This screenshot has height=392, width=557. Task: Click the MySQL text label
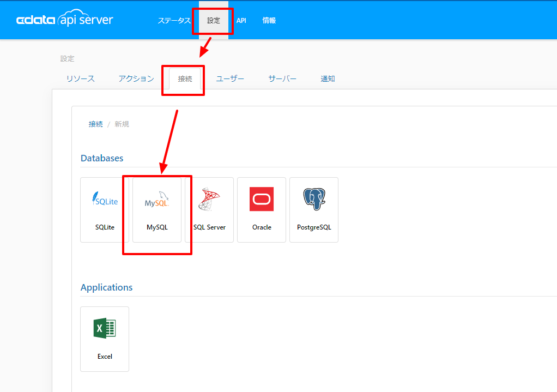pos(157,227)
